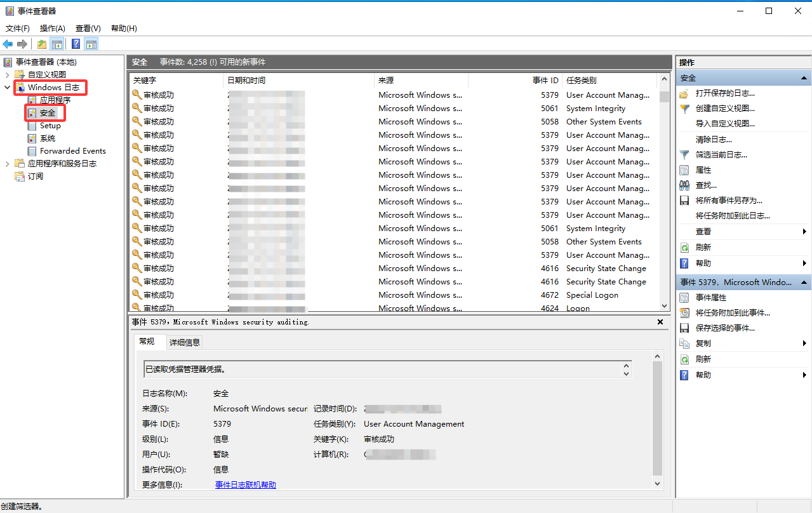Open the 操作(A) menu
This screenshot has height=513, width=812.
click(52, 29)
